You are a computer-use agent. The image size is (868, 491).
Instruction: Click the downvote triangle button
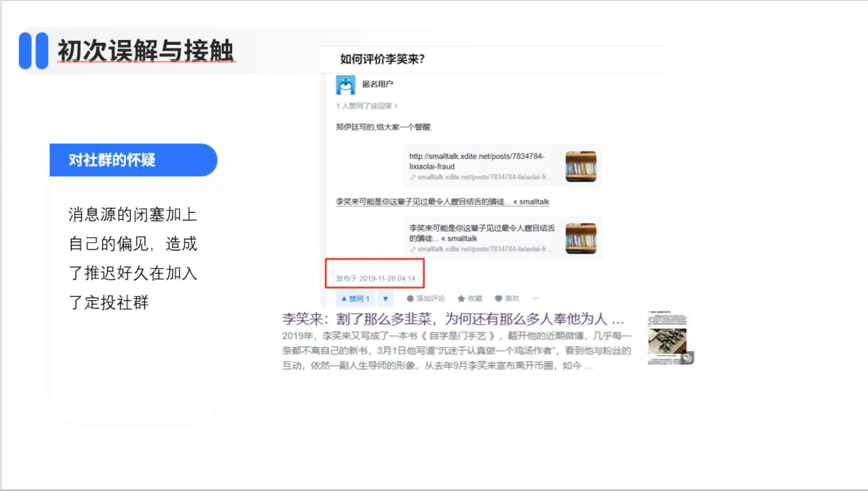(386, 299)
